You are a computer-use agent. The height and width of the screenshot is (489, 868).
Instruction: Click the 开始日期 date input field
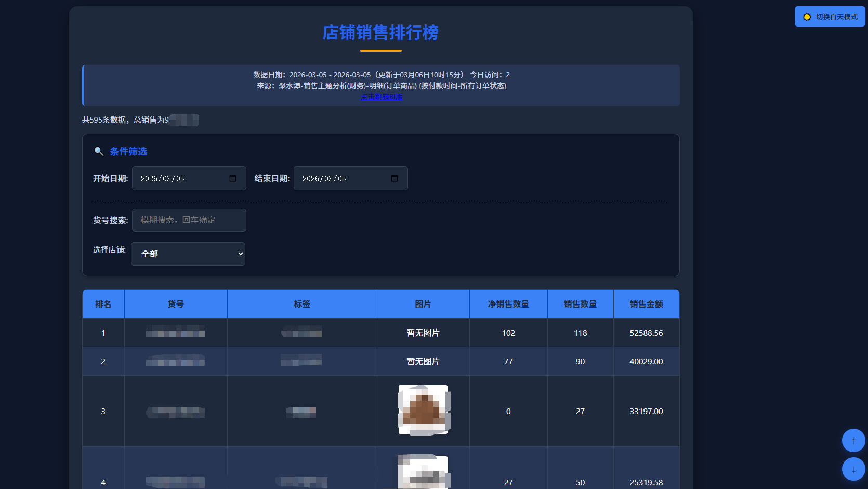(182, 178)
